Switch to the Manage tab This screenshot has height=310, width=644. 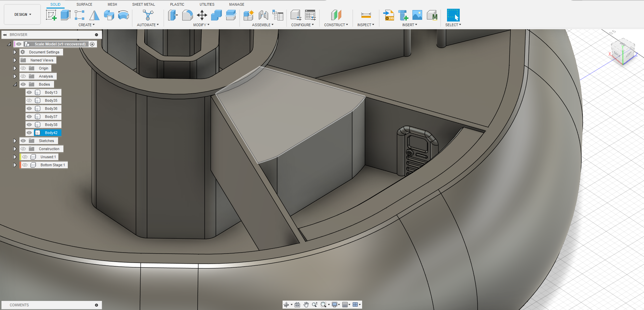click(237, 4)
